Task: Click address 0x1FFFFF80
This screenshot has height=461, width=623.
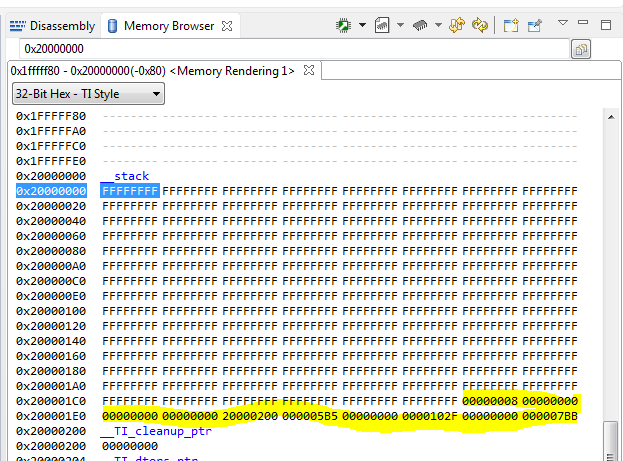Action: [51, 116]
